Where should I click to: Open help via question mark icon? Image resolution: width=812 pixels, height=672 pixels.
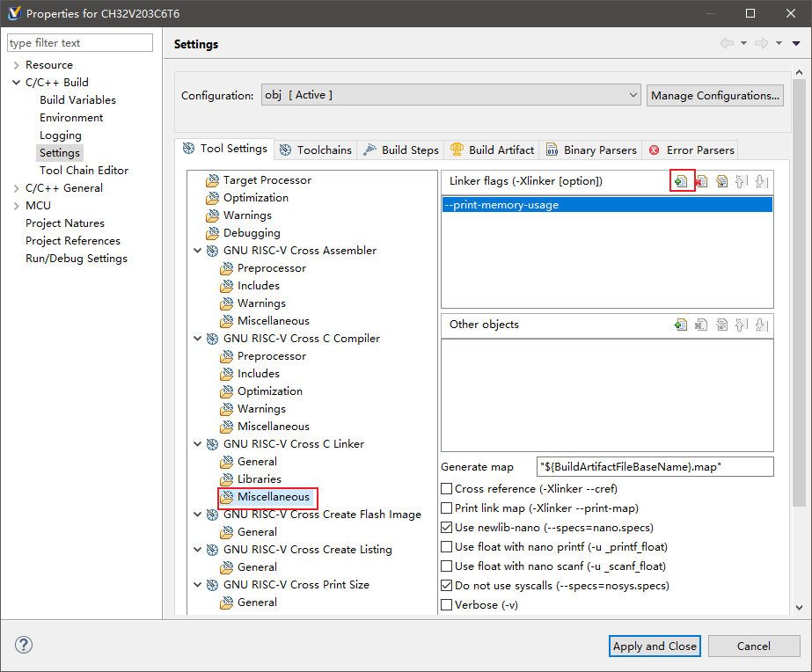[24, 645]
